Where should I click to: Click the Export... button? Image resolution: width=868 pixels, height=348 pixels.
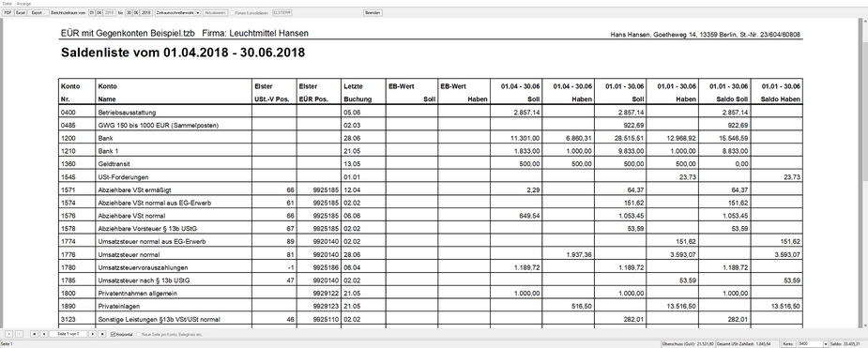38,12
